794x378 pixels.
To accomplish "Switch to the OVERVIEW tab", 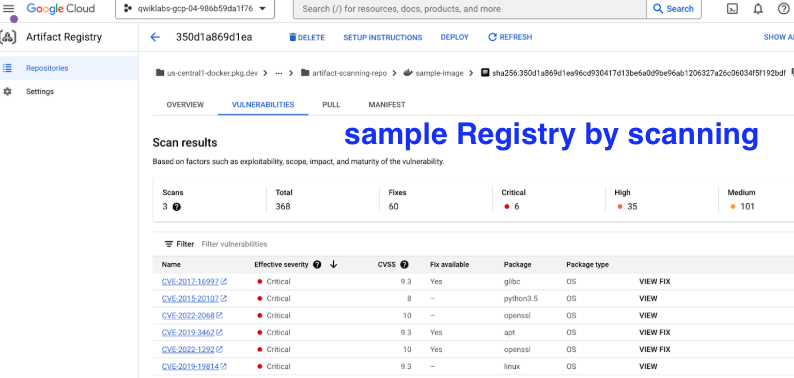I will pyautogui.click(x=185, y=105).
